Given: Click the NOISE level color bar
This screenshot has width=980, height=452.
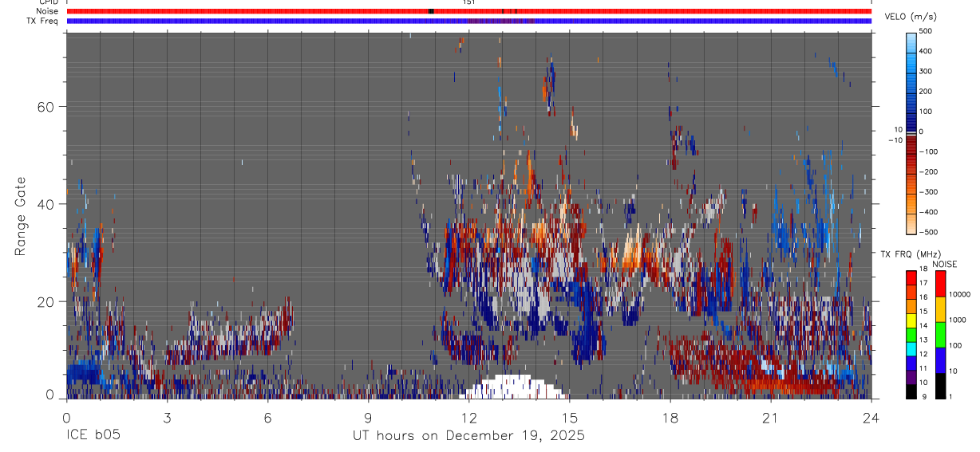Looking at the screenshot, I should click(x=939, y=334).
